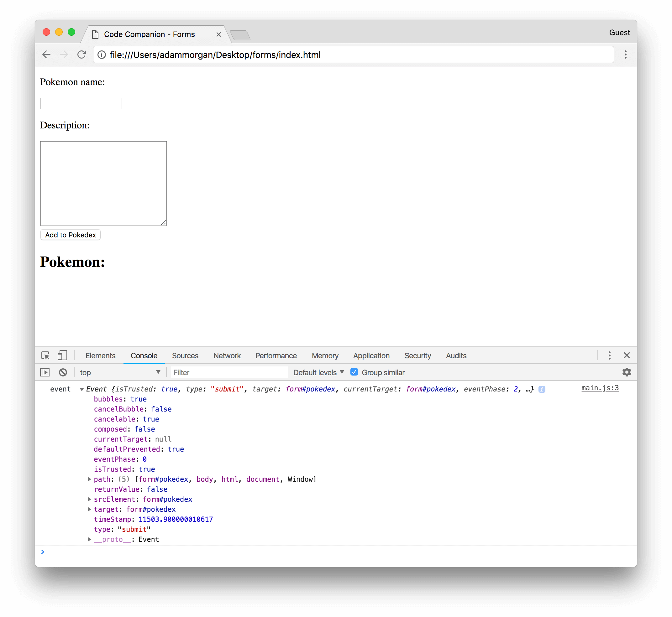Open console settings gear
Screen dimensions: 672x617
[627, 372]
